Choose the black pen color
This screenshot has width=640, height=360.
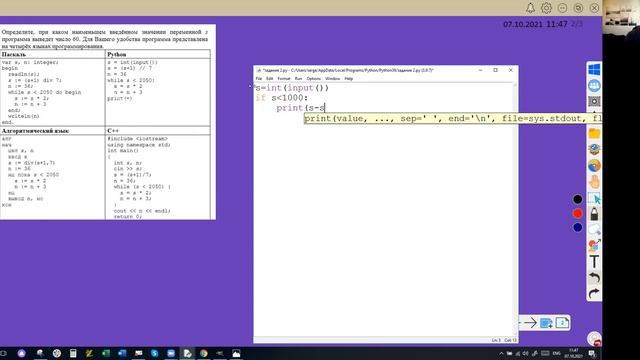[x=577, y=199]
